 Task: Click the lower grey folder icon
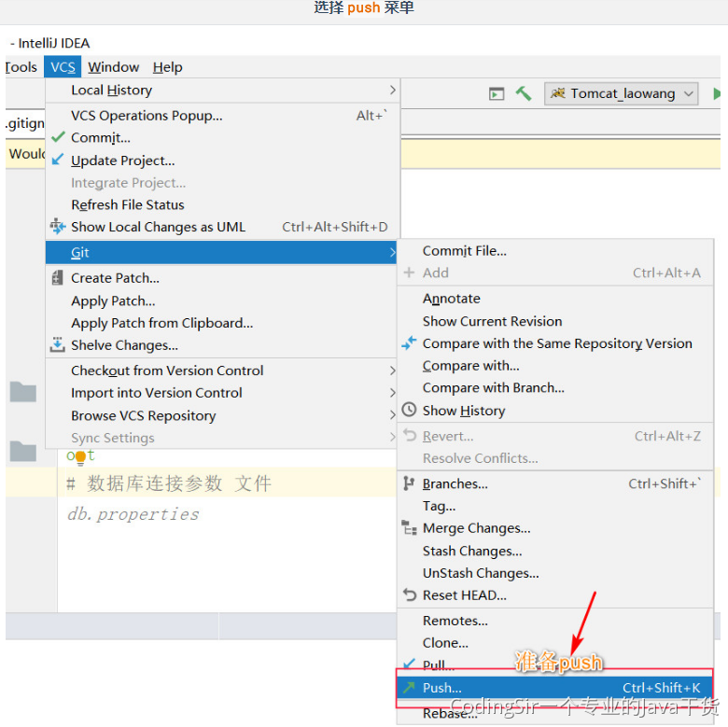23,452
